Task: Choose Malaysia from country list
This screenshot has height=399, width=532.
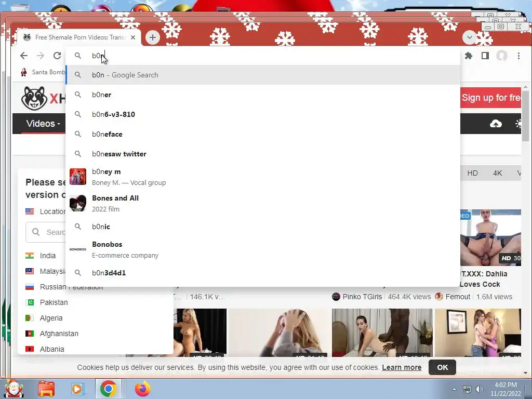Action: (x=52, y=271)
